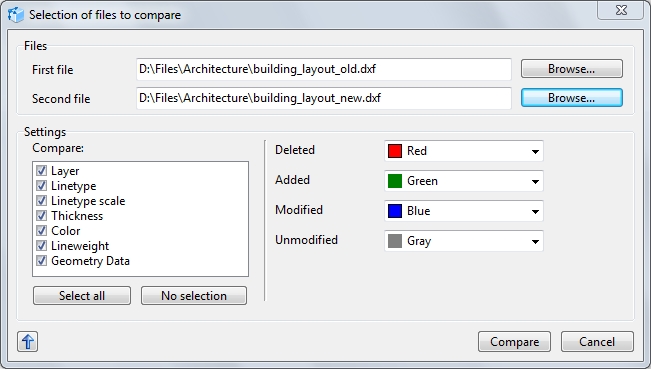Toggle the Linetype scale checkbox

[x=42, y=200]
